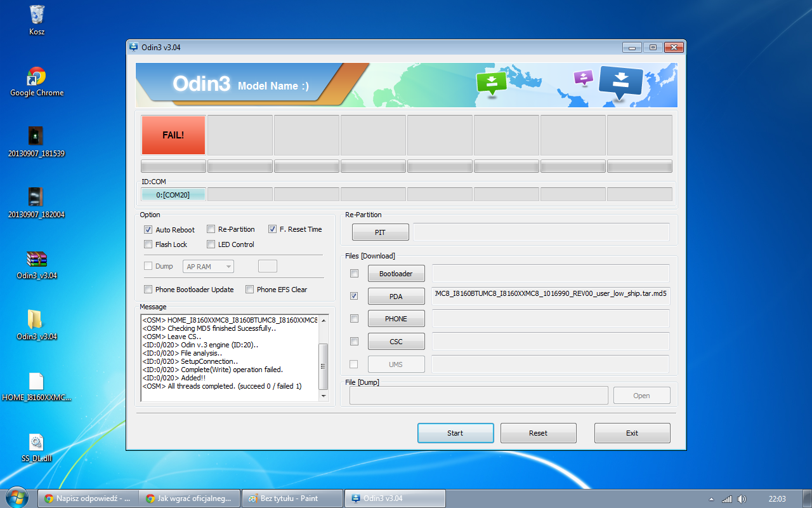Click the PHONE file button
This screenshot has height=508, width=812.
[396, 319]
